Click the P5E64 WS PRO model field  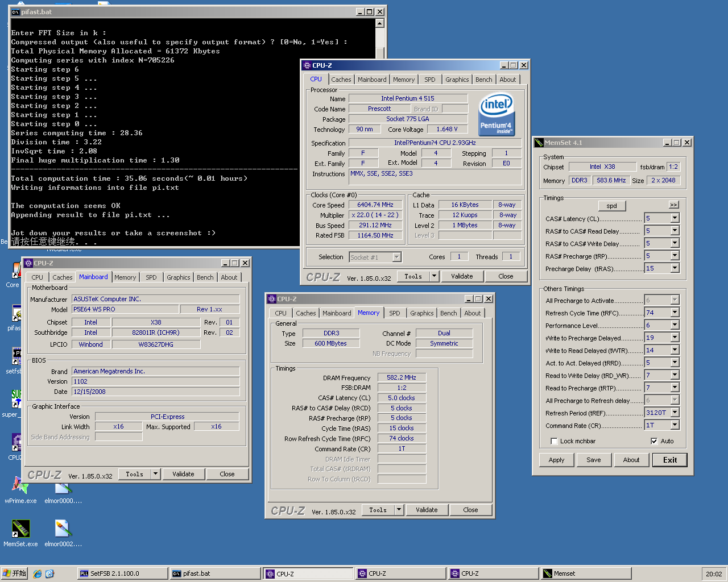coord(125,309)
